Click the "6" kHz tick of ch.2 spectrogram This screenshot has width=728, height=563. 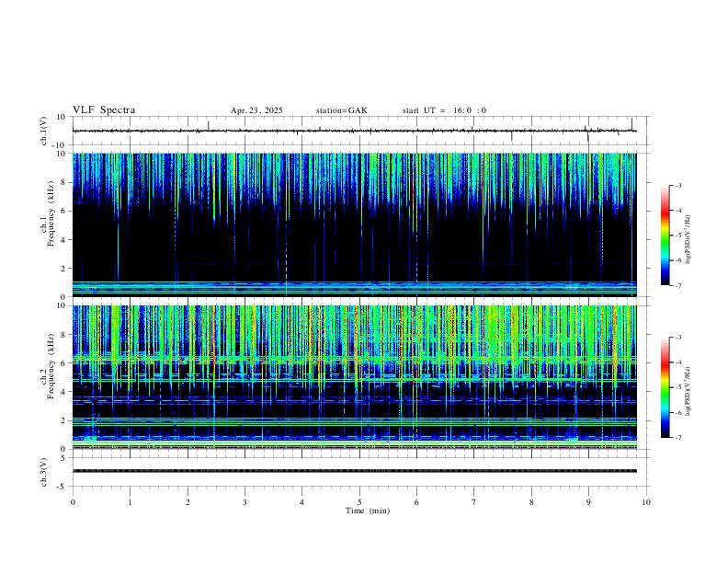(63, 363)
